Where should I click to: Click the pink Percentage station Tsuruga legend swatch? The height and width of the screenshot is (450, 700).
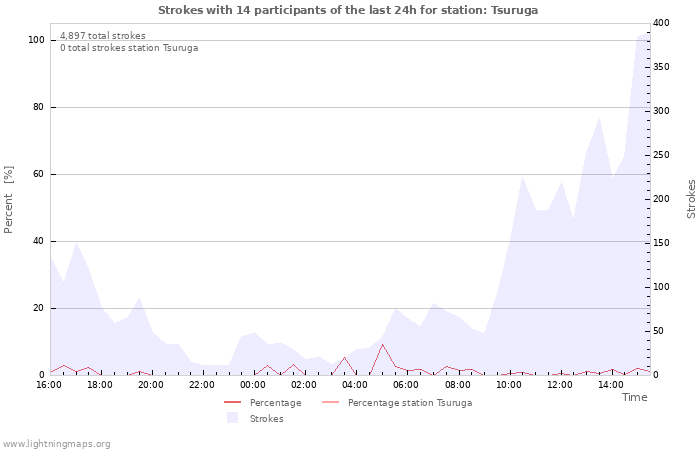pos(330,403)
